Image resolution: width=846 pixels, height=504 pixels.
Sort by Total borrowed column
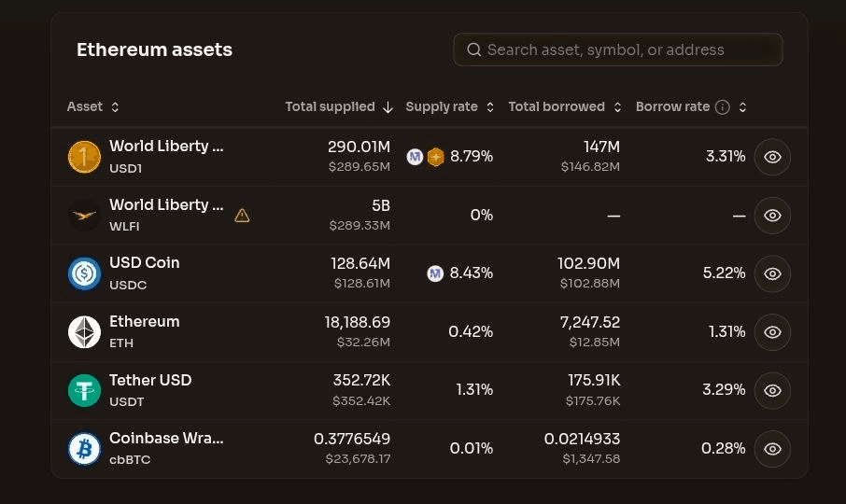coord(565,106)
